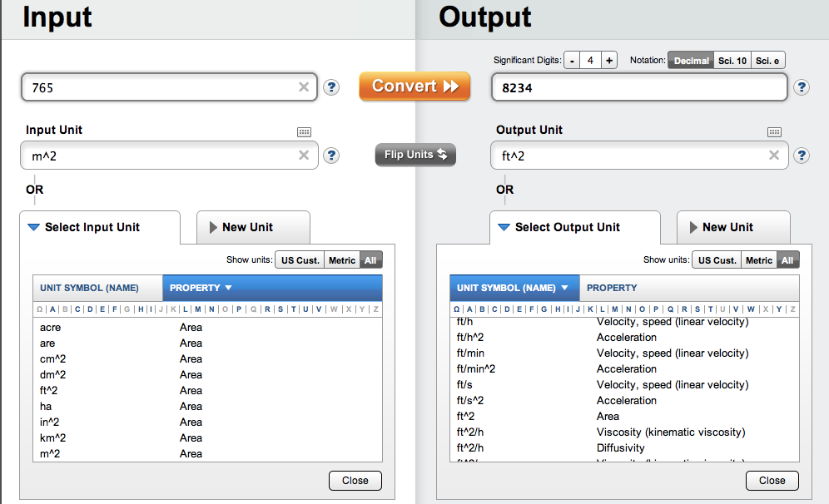Click the Flip Units button
The height and width of the screenshot is (504, 829).
tap(415, 155)
